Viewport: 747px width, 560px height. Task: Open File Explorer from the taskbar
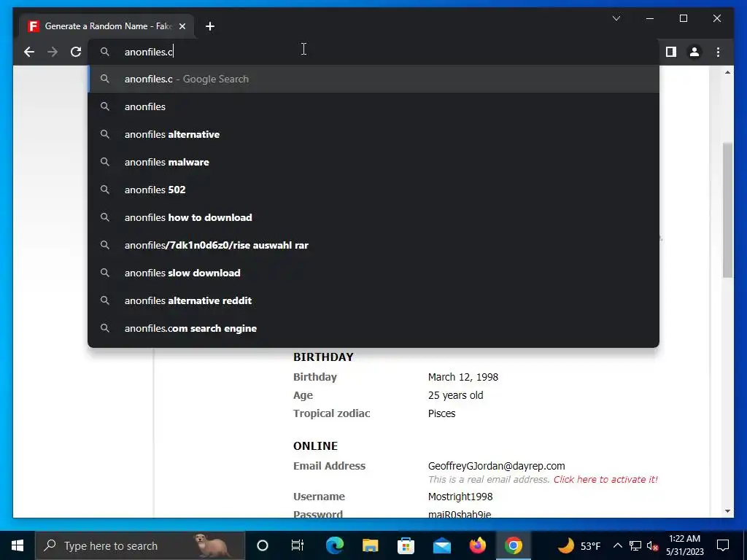[x=370, y=545]
